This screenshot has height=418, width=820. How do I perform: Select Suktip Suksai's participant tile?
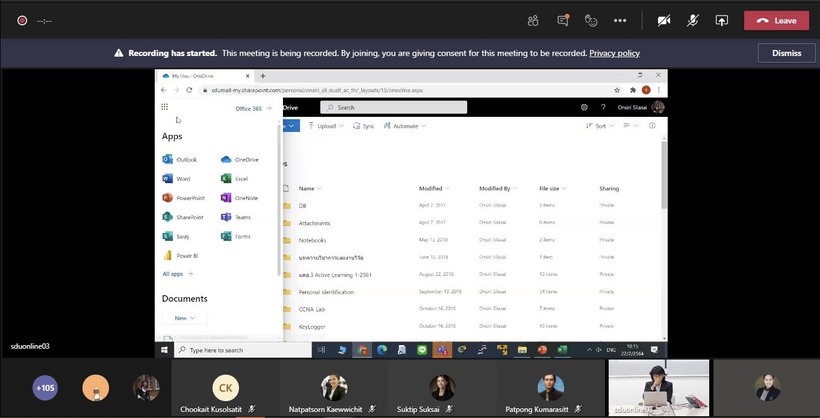tap(442, 388)
